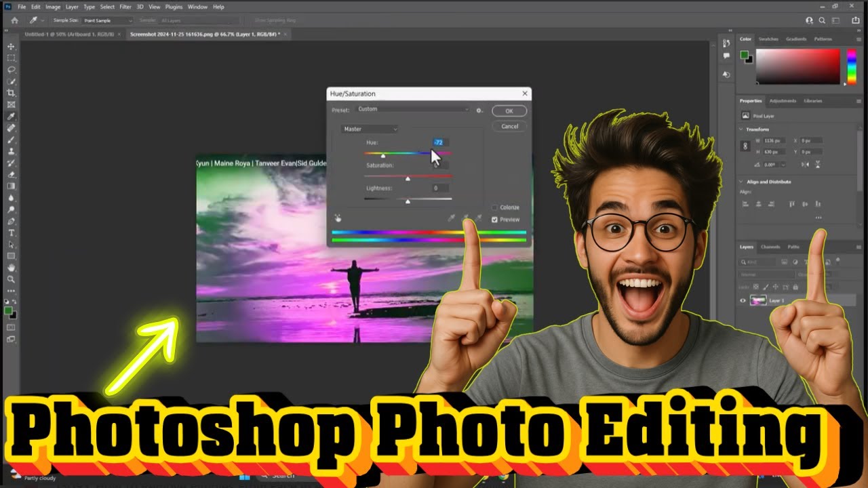Image resolution: width=868 pixels, height=488 pixels.
Task: Select the Path Selection tool
Action: pyautogui.click(x=12, y=244)
